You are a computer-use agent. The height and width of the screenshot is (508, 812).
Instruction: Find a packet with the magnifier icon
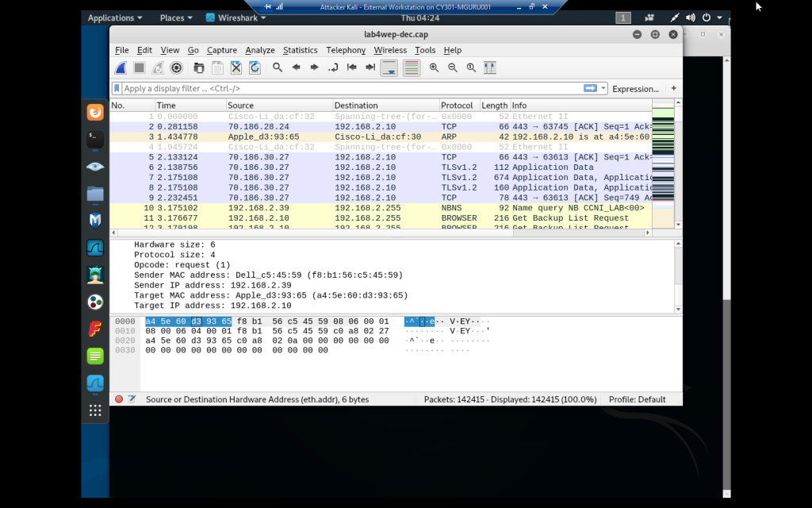click(x=278, y=68)
